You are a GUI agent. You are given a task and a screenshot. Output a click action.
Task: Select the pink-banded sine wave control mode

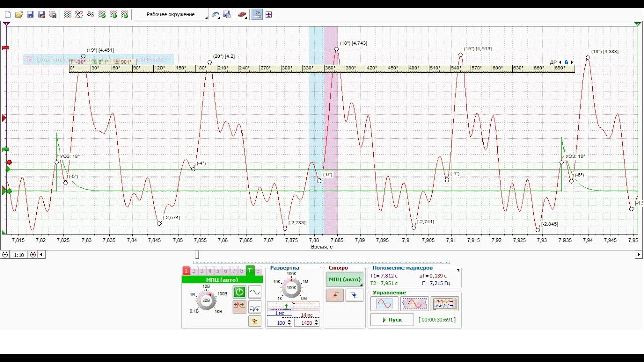click(x=415, y=304)
